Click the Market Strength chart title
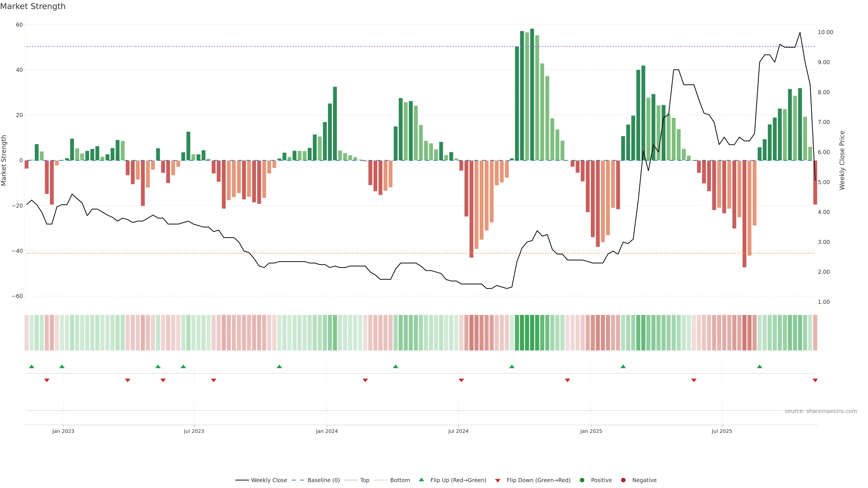This screenshot has width=868, height=488. [x=33, y=6]
